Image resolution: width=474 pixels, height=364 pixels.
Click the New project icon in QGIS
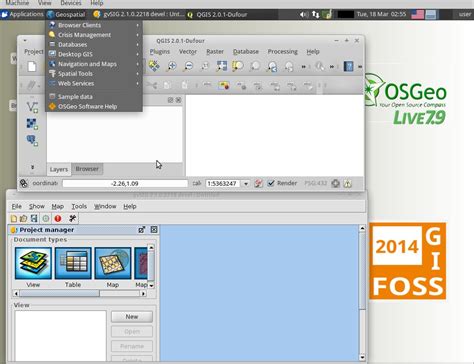pyautogui.click(x=32, y=66)
